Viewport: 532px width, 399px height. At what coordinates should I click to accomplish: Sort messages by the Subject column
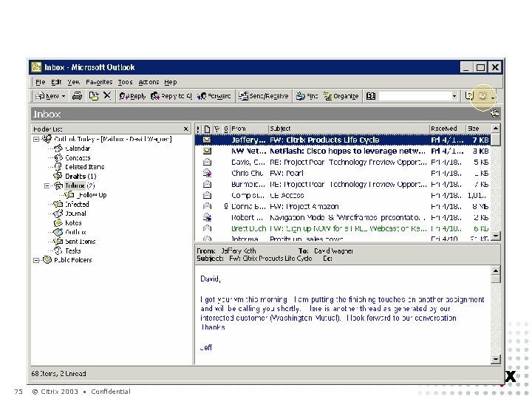click(349, 129)
